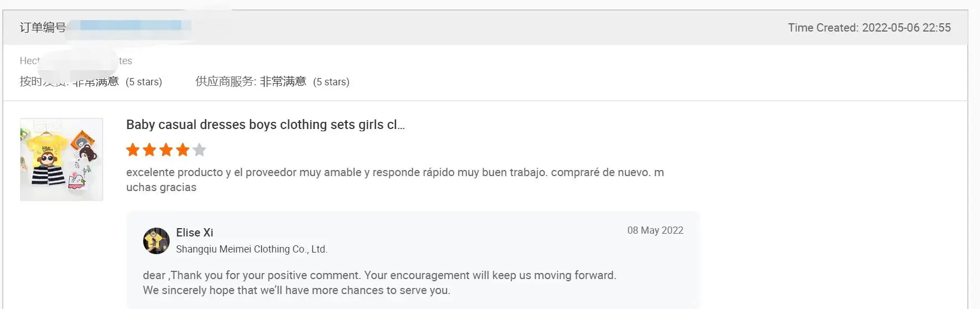
Task: Open the baby clothing product thumbnail
Action: coord(62,159)
